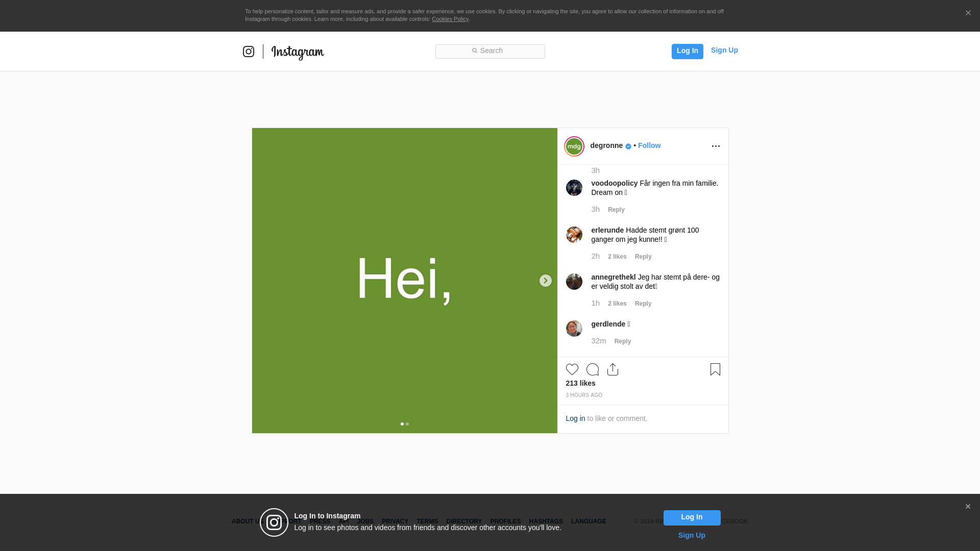
Task: Dismiss the cookie notice banner
Action: pyautogui.click(x=968, y=13)
